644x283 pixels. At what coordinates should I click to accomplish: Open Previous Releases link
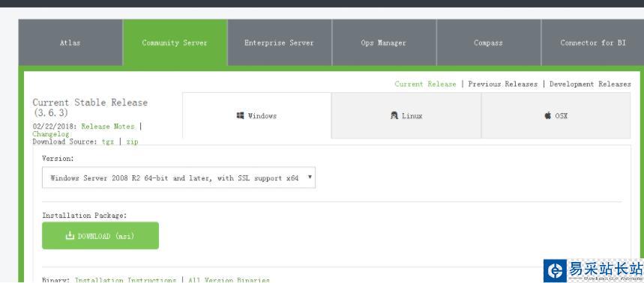coord(503,84)
